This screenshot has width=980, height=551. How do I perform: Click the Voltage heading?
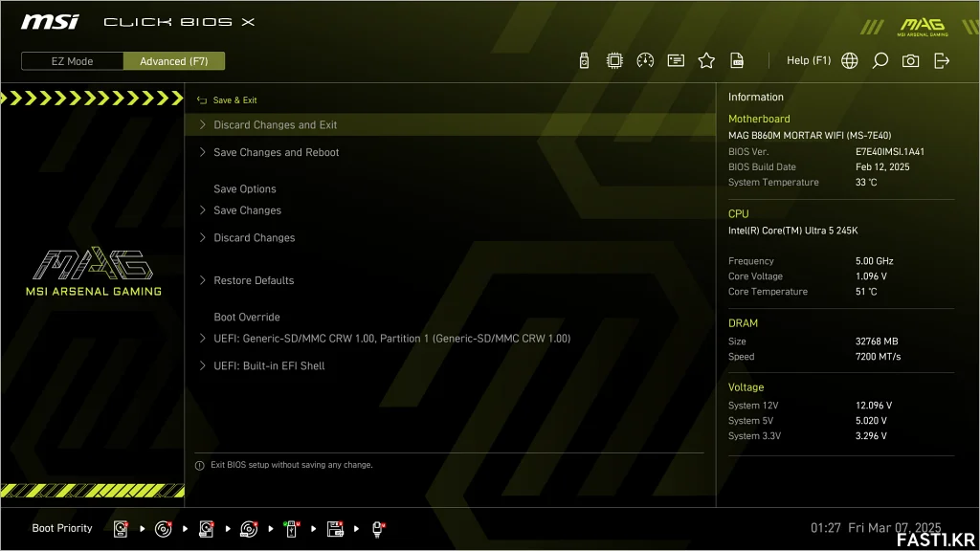746,387
